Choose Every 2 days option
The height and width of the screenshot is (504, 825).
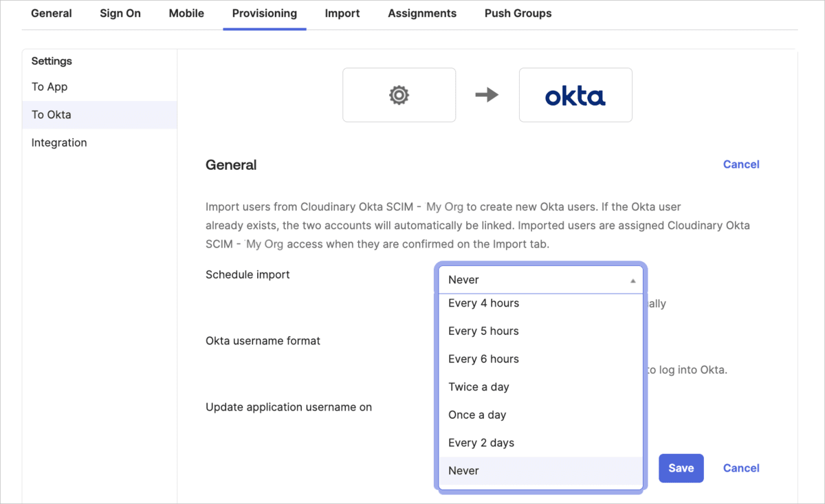tap(540, 443)
